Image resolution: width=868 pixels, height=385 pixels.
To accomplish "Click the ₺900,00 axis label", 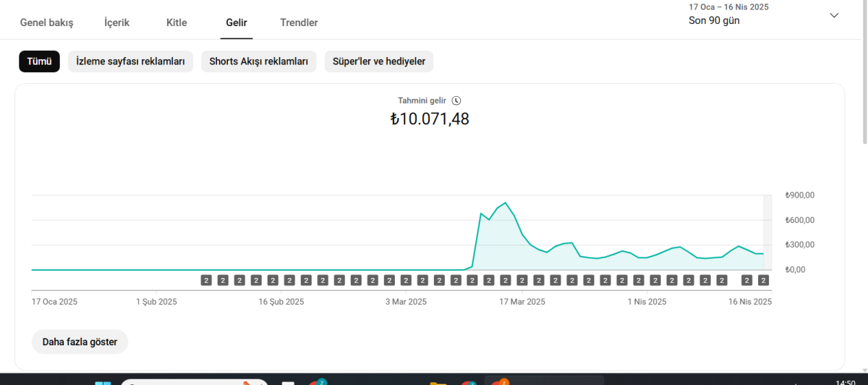I will click(799, 195).
